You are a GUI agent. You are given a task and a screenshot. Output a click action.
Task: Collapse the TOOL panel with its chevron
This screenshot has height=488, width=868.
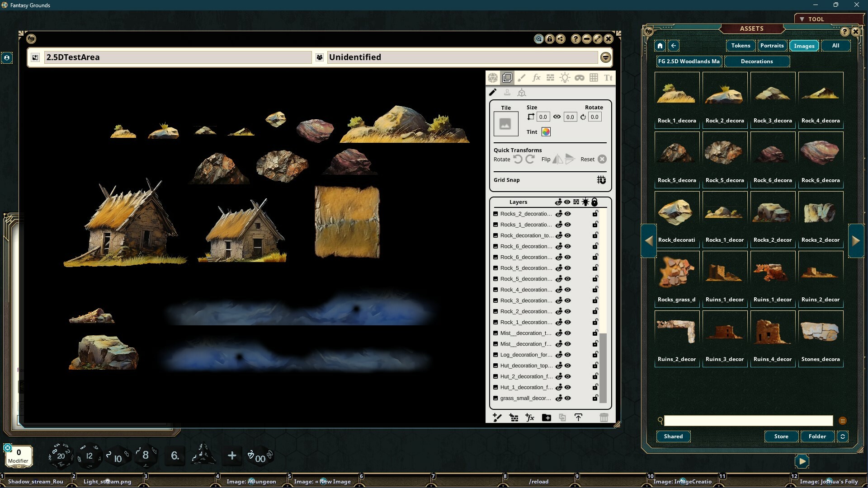(x=802, y=19)
